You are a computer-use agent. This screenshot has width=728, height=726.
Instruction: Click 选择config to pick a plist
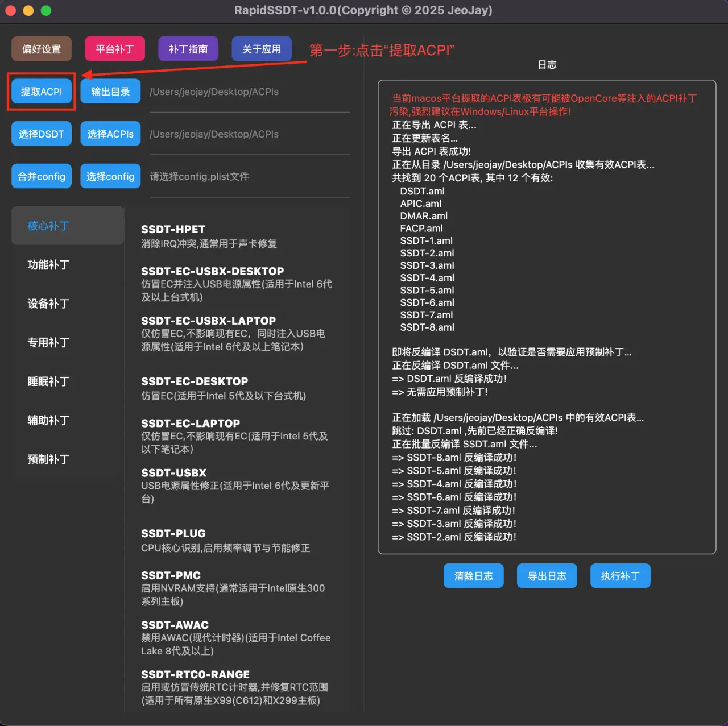pos(110,176)
